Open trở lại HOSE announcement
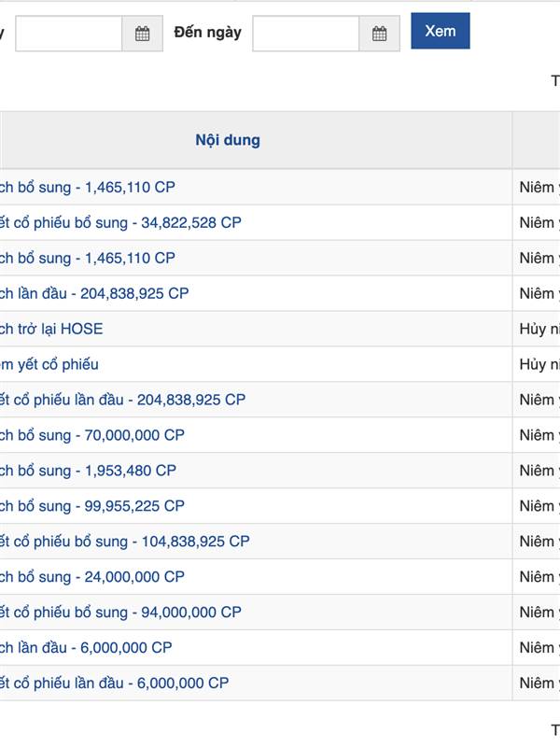The width and height of the screenshot is (560, 747). (x=51, y=329)
